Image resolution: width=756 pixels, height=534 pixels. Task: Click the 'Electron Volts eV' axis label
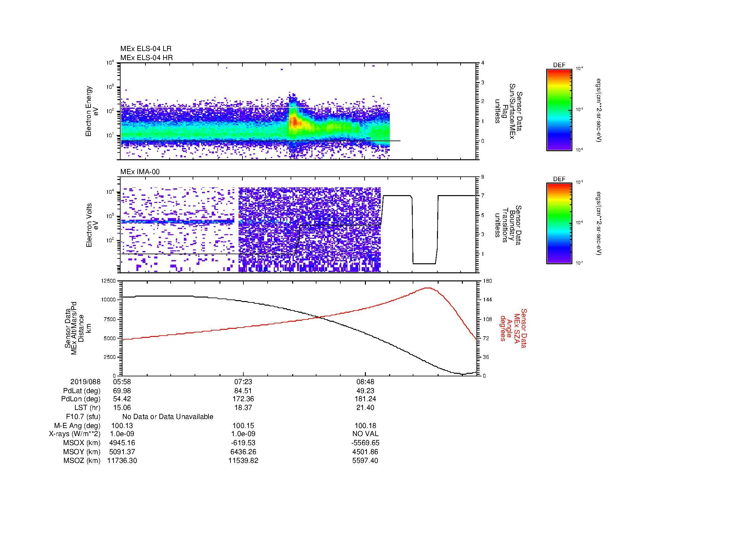92,225
